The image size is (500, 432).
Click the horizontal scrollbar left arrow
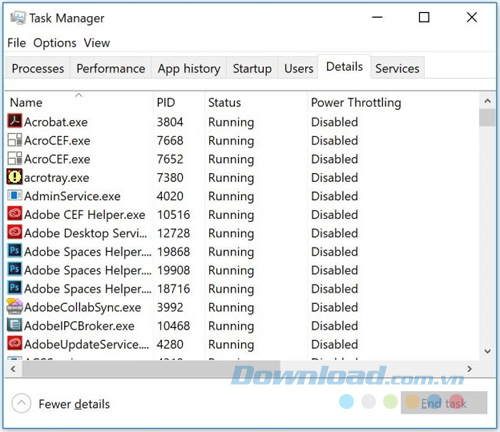click(x=13, y=369)
